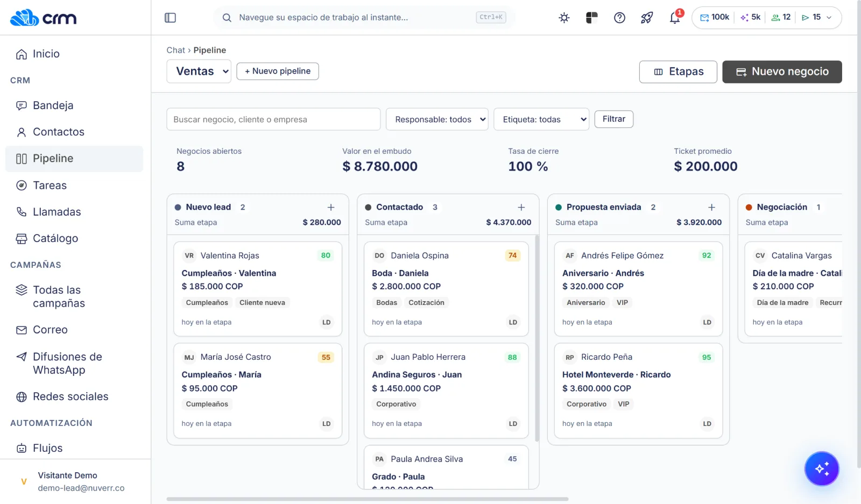The height and width of the screenshot is (504, 861).
Task: Click the horizontal board scrollbar
Action: pos(368,499)
